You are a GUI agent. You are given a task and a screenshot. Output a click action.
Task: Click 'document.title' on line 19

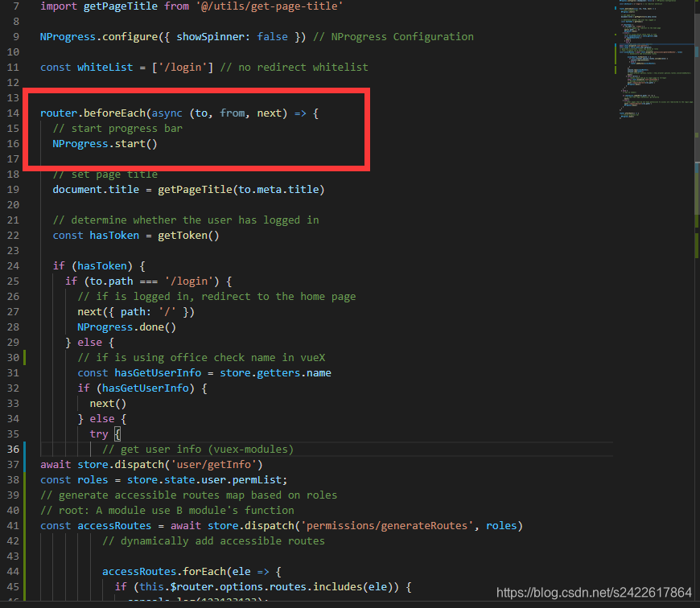(96, 190)
